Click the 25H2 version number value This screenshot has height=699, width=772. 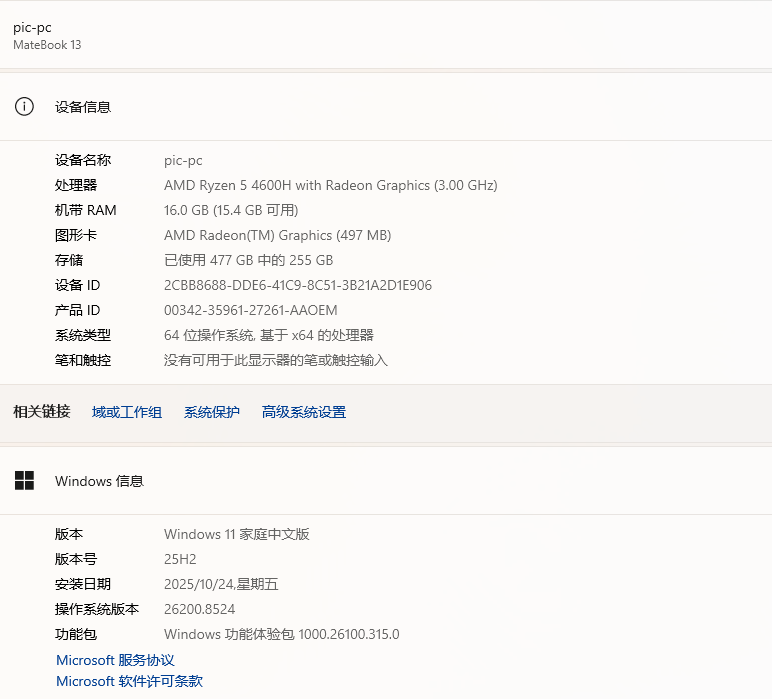[180, 560]
